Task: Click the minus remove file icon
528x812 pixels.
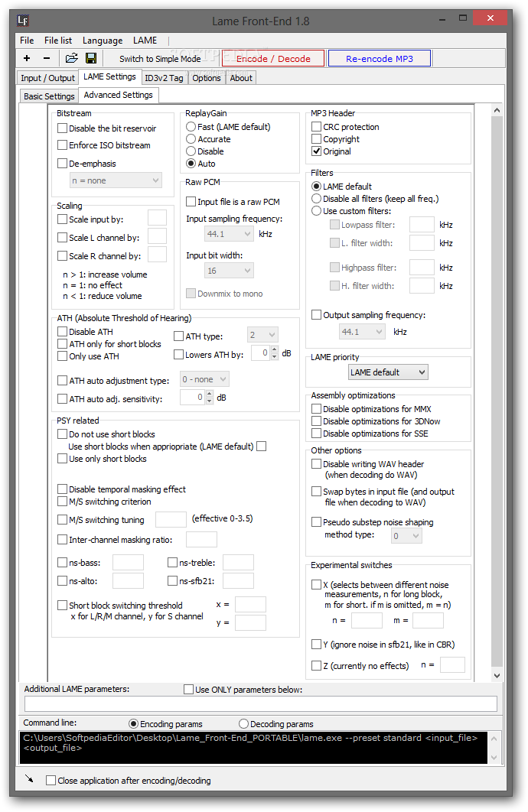Action: [x=47, y=59]
